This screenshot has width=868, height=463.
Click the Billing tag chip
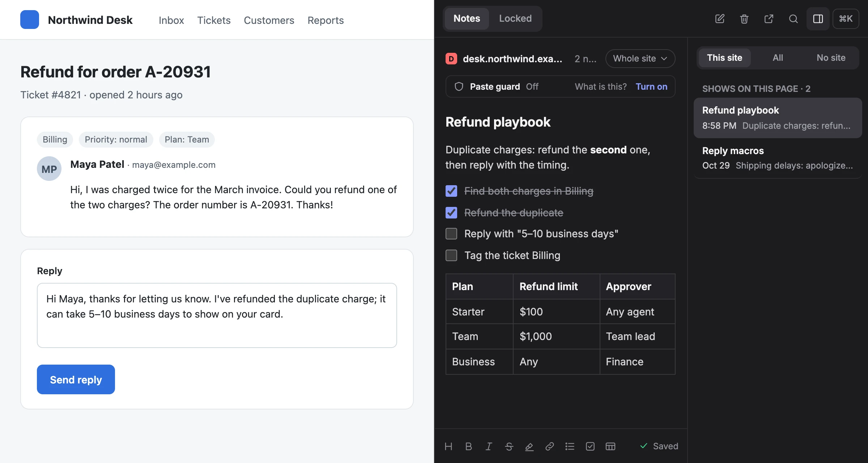click(x=55, y=140)
